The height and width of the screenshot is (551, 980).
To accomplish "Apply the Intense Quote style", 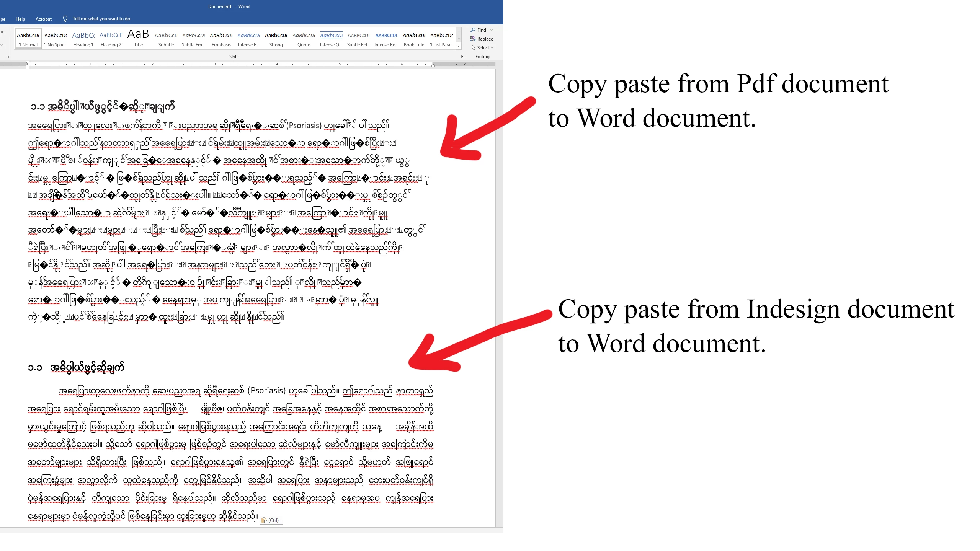I will (x=331, y=39).
